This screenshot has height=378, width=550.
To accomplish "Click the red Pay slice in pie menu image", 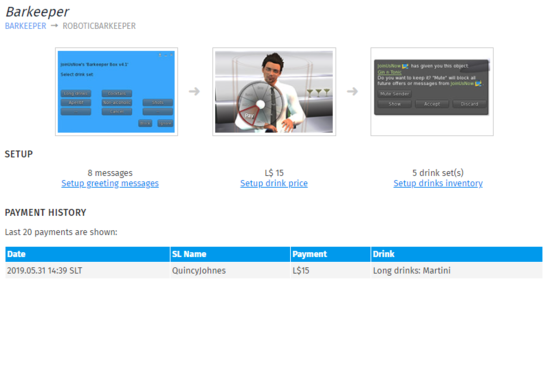I will tap(249, 115).
